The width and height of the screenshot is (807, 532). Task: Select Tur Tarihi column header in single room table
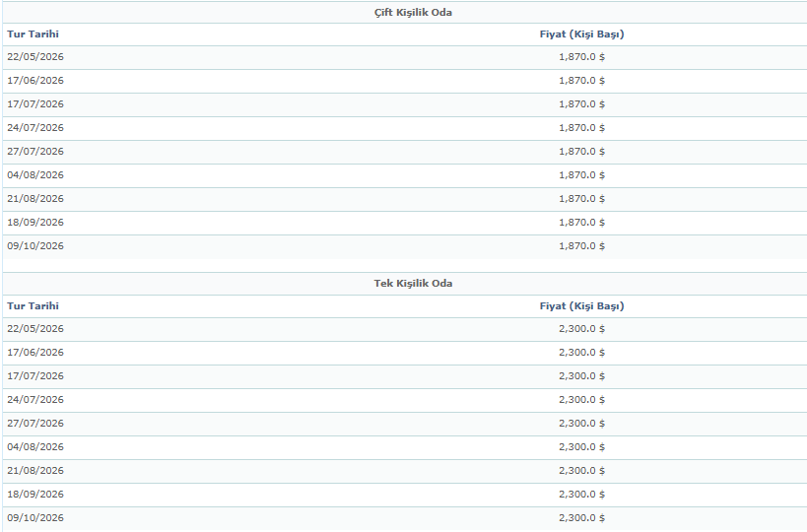(x=33, y=306)
